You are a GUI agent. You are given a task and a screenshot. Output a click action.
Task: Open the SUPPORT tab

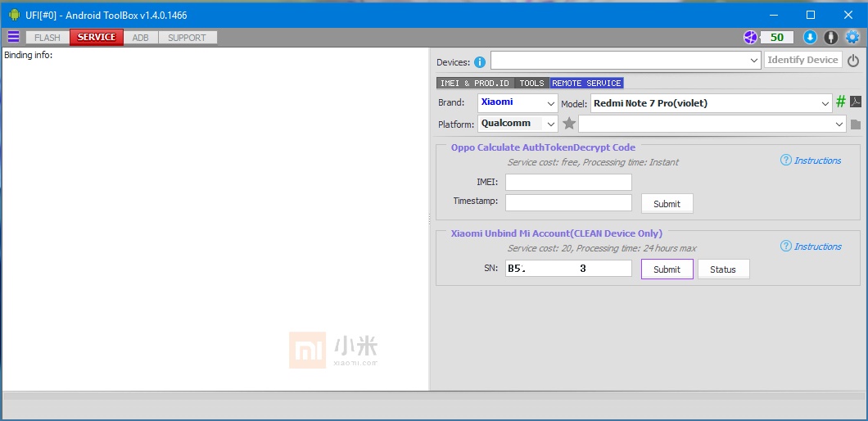pos(187,38)
